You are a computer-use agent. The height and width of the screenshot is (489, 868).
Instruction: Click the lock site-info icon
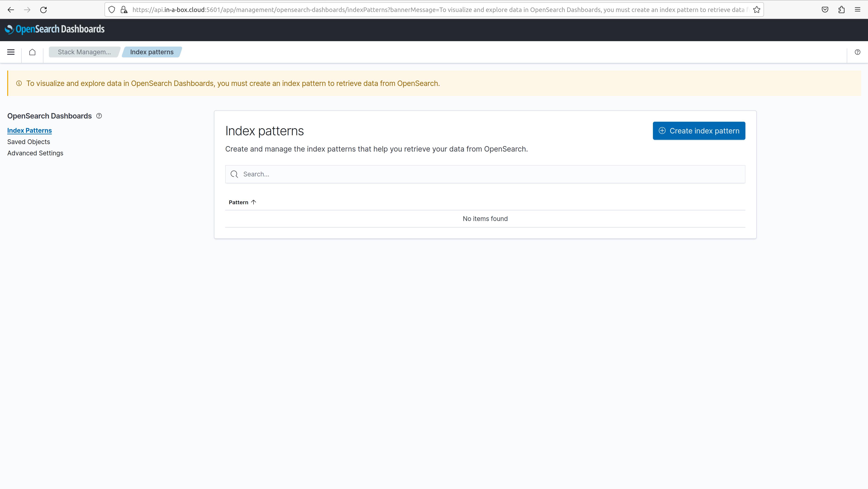coord(124,10)
